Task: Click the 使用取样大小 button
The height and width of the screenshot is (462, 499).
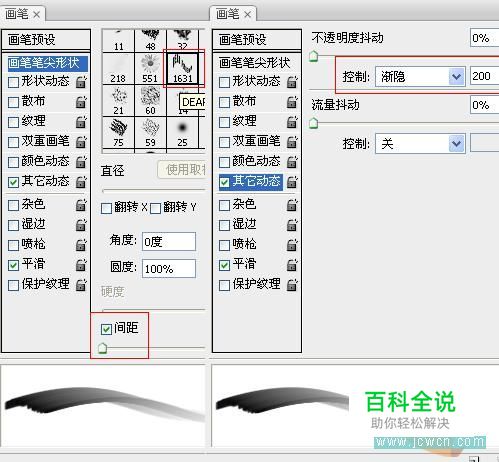Action: tap(182, 170)
